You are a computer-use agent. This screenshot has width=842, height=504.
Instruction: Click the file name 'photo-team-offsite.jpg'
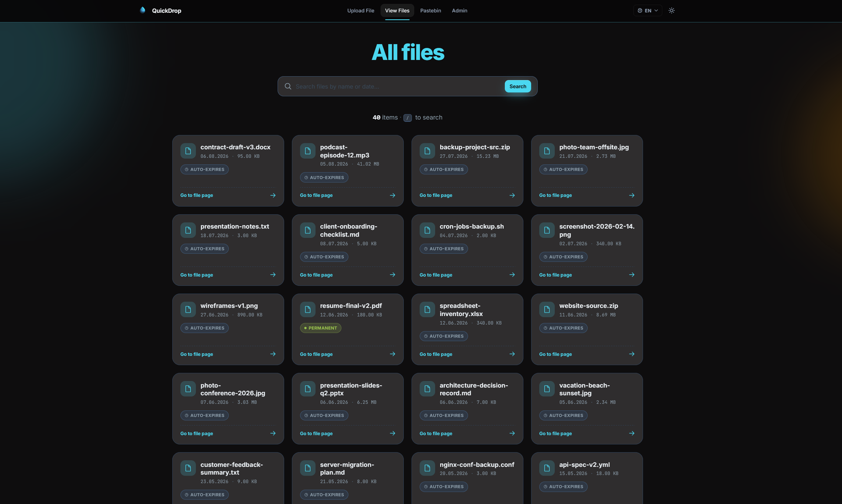[x=594, y=147]
